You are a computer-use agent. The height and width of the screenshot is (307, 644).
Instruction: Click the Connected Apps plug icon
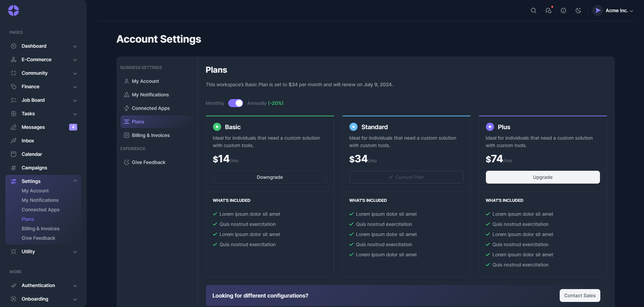point(126,108)
